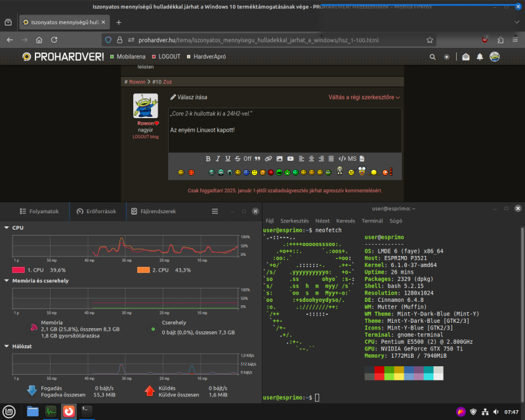The height and width of the screenshot is (420, 525).
Task: Switch to the Fájlrendszerek tab
Action: pos(154,211)
